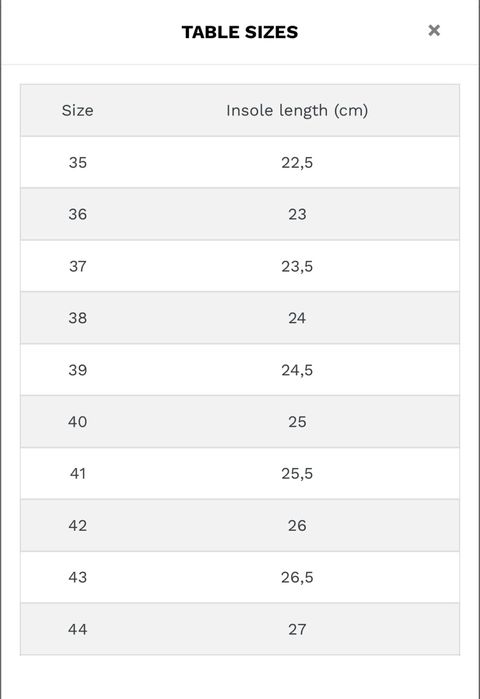Close the Table Sizes dialog
This screenshot has height=699, width=480.
pos(434,30)
